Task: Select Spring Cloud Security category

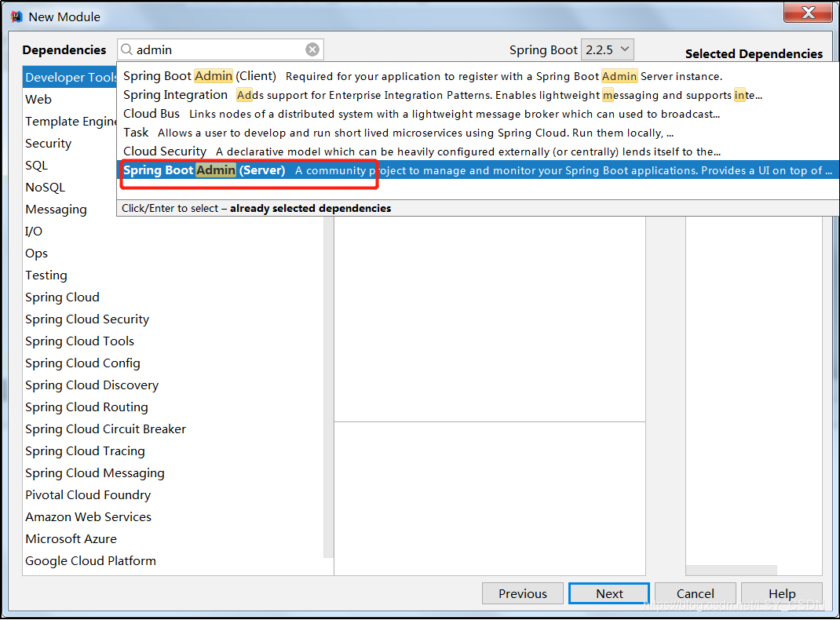Action: click(173, 319)
